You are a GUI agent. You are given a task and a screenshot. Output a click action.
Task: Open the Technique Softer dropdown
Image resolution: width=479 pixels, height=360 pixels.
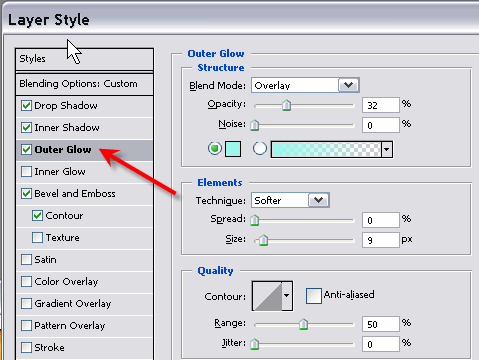click(x=319, y=200)
